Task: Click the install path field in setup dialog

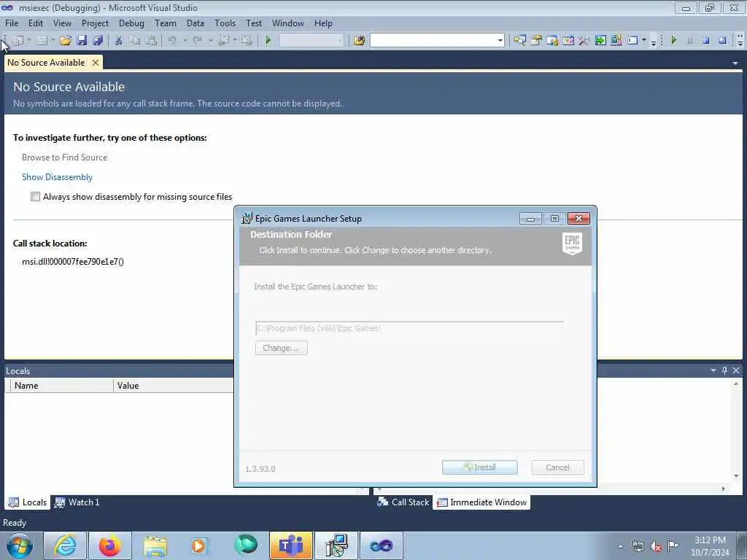Action: tap(409, 329)
